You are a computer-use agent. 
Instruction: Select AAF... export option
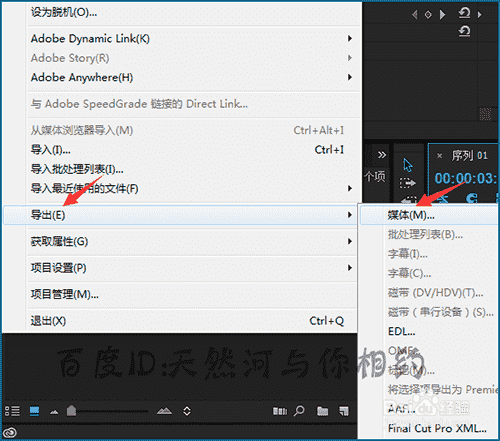pyautogui.click(x=429, y=409)
